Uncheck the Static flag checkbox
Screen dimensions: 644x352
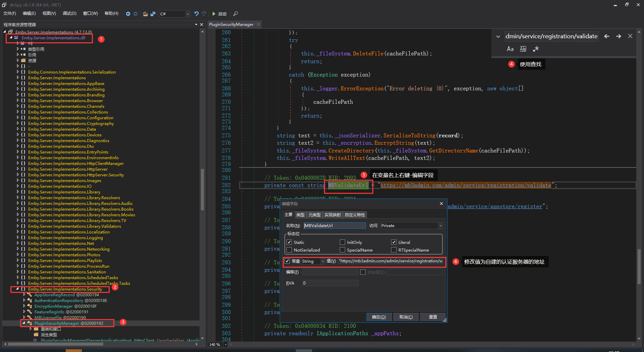coord(289,242)
